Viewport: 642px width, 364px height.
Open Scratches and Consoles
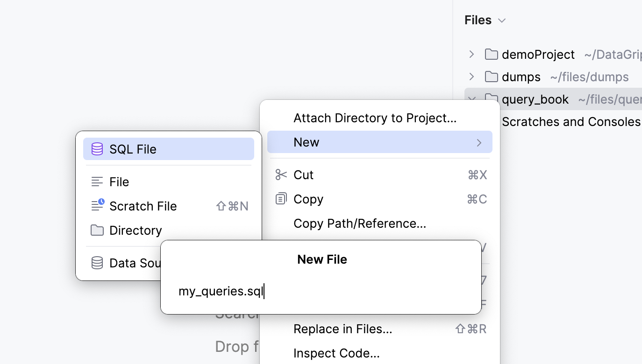point(571,121)
